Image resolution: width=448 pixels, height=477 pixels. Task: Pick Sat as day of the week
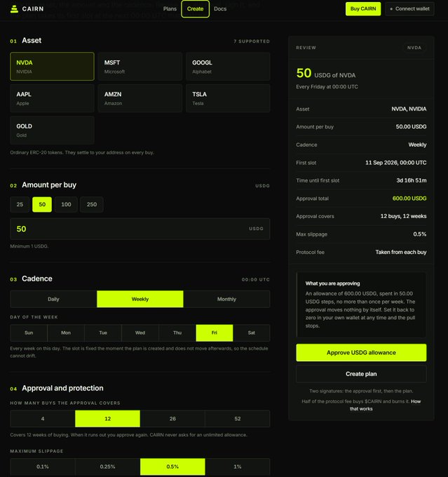coord(252,332)
